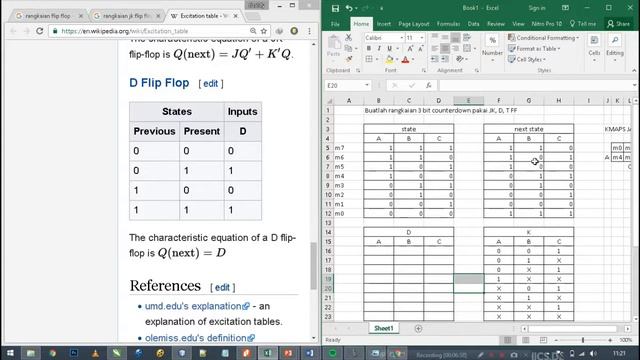This screenshot has height=360, width=640.
Task: Toggle Underline formatting in Excel
Action: click(x=389, y=49)
